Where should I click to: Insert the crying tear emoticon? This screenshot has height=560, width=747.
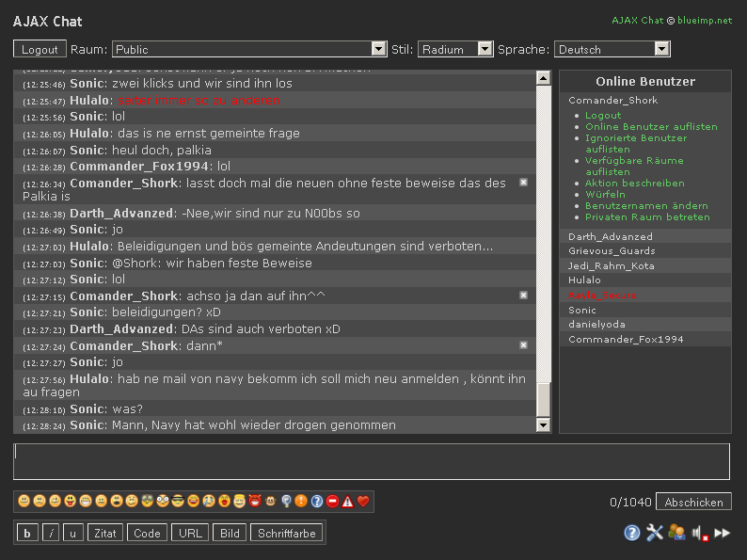pos(209,501)
